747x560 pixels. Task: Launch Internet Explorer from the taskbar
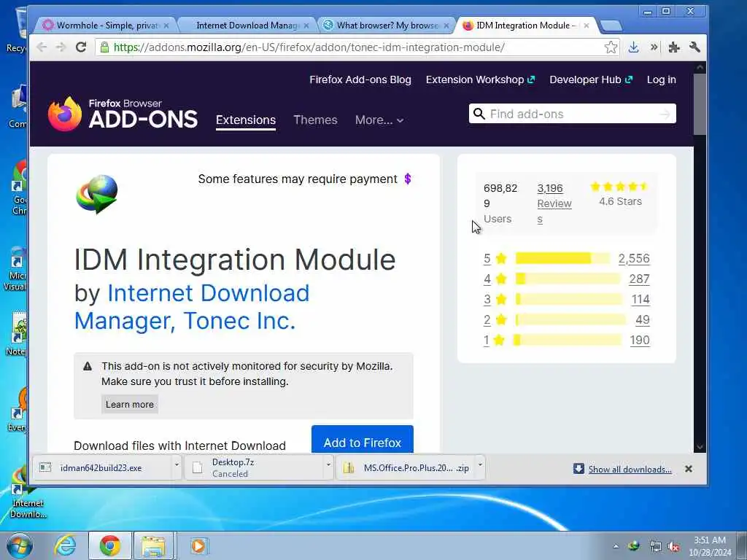coord(65,545)
